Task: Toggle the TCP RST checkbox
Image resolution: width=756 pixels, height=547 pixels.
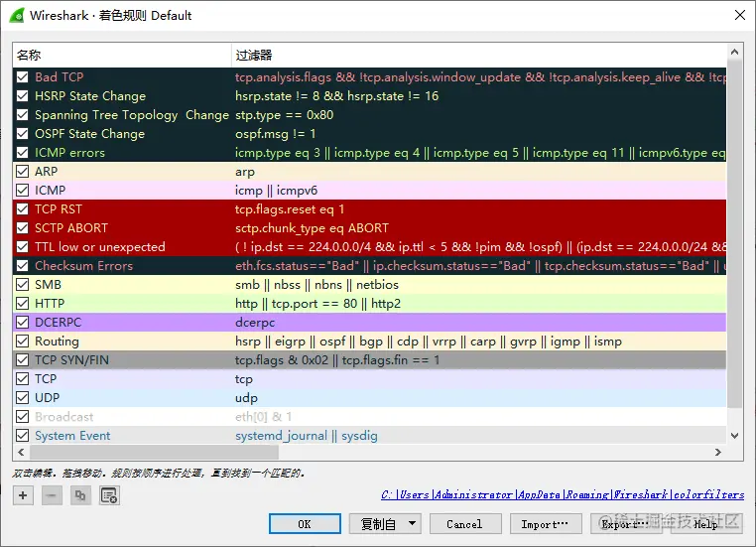Action: (x=22, y=208)
